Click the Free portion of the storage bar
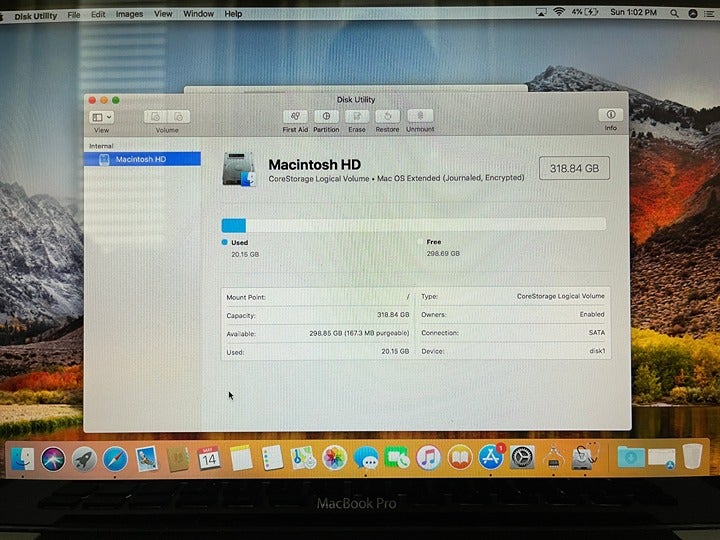 pos(426,225)
